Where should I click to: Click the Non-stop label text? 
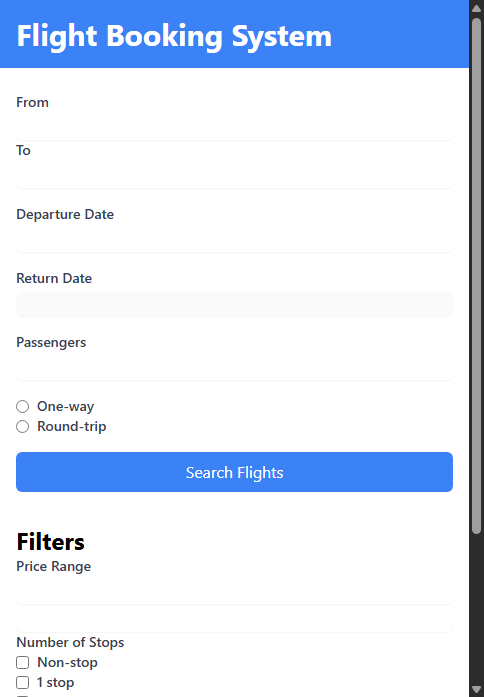[67, 662]
